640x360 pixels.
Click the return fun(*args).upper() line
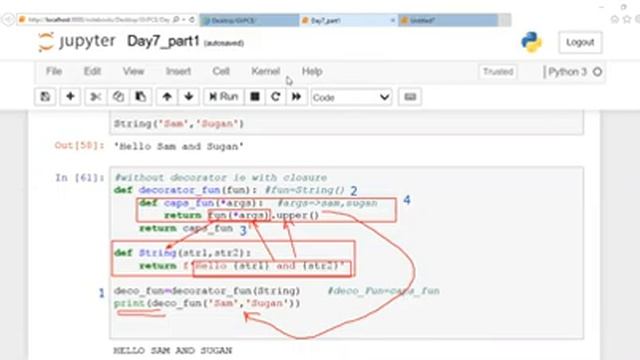pyautogui.click(x=242, y=215)
